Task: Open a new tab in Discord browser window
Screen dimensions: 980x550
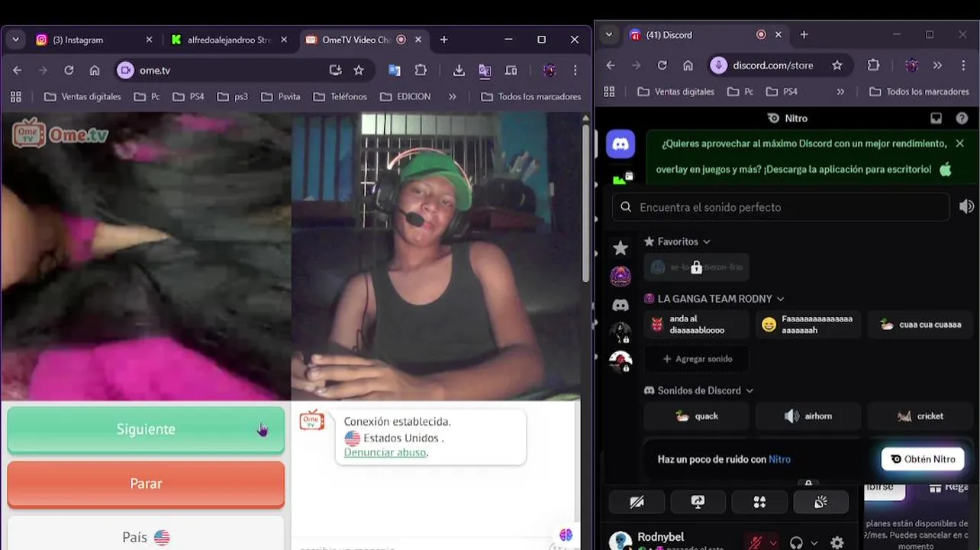Action: pyautogui.click(x=804, y=34)
